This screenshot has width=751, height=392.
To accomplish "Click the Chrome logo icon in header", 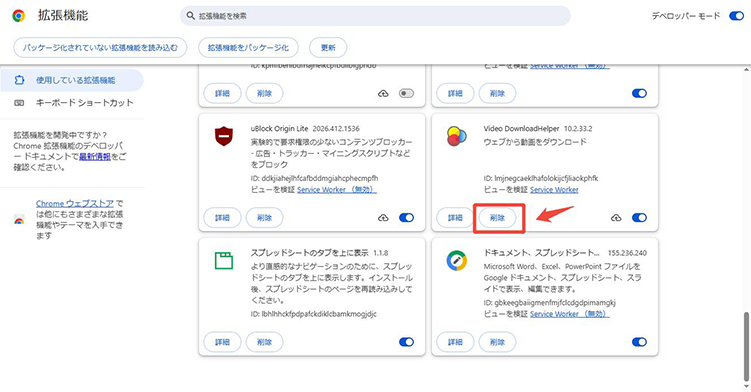I will tap(19, 16).
